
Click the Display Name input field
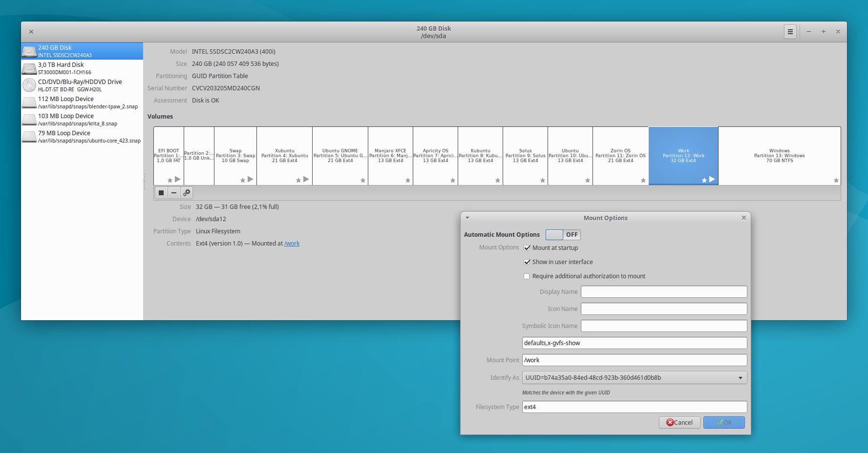(x=664, y=292)
